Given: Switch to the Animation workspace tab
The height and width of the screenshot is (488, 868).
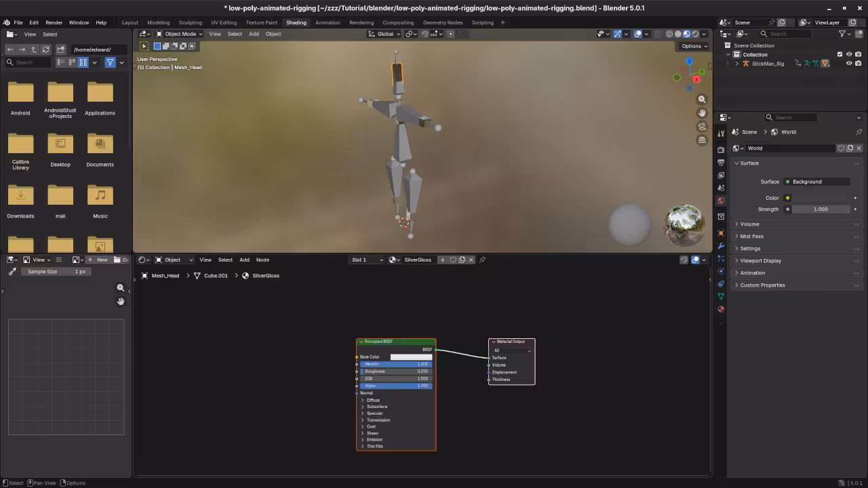Looking at the screenshot, I should (x=328, y=22).
